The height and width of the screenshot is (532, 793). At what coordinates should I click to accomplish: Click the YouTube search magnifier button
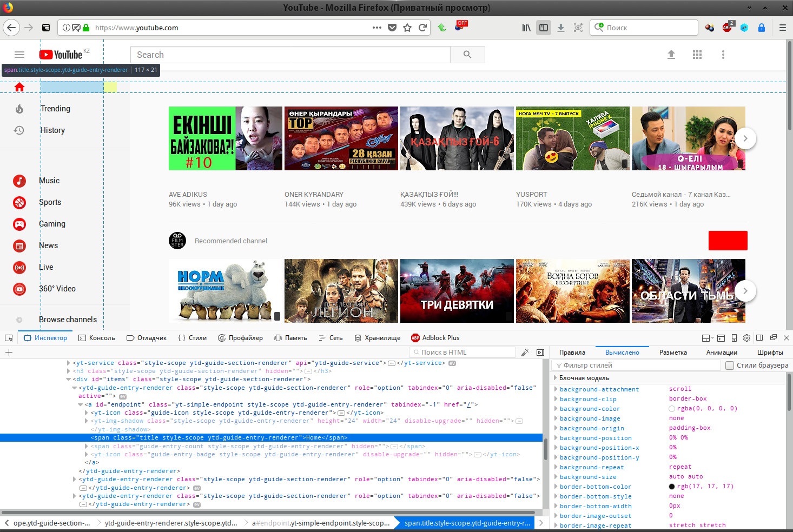click(x=467, y=55)
